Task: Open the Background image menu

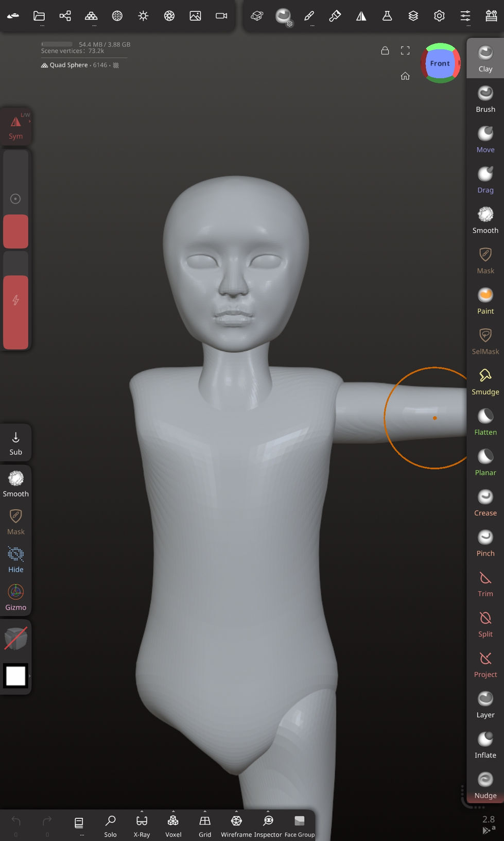Action: click(195, 16)
